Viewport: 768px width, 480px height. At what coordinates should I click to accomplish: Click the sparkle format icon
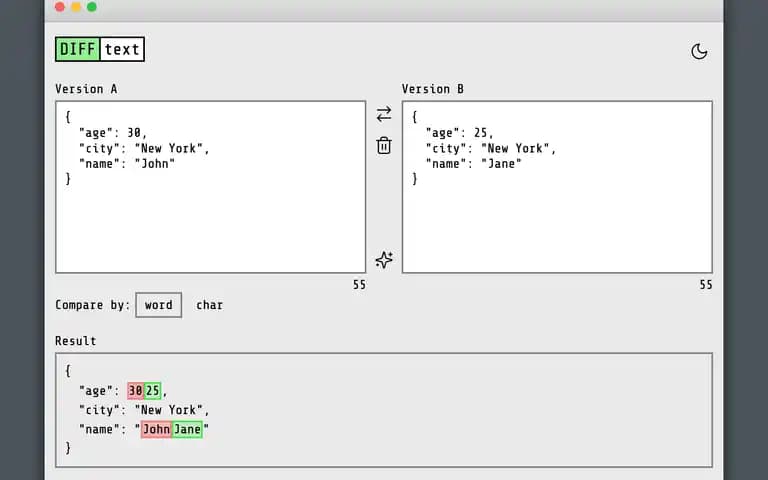point(384,260)
